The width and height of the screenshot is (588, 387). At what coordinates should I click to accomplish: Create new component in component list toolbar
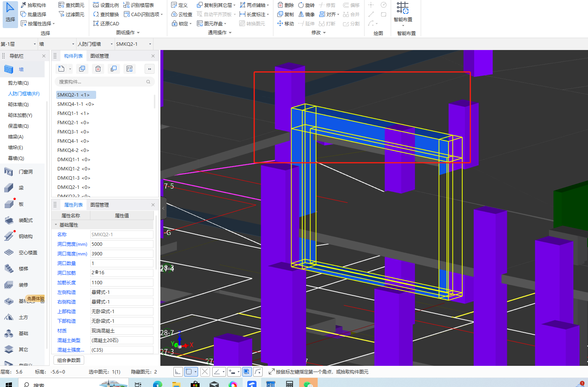coord(62,69)
